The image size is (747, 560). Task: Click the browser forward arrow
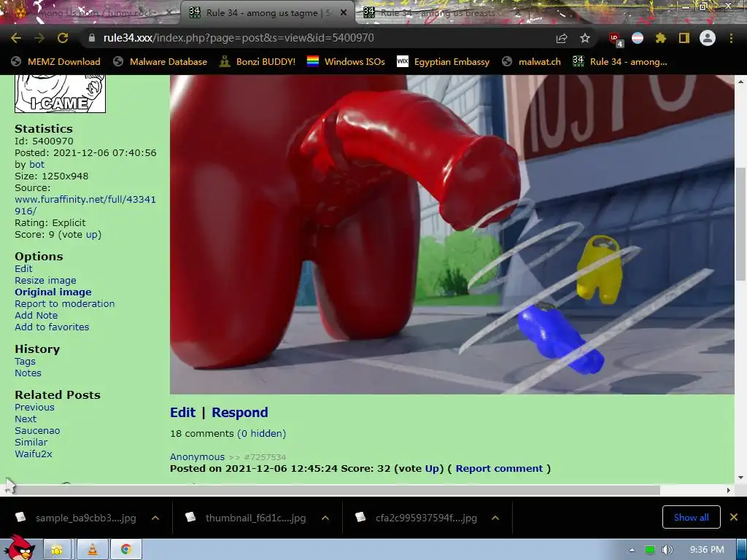pos(39,38)
